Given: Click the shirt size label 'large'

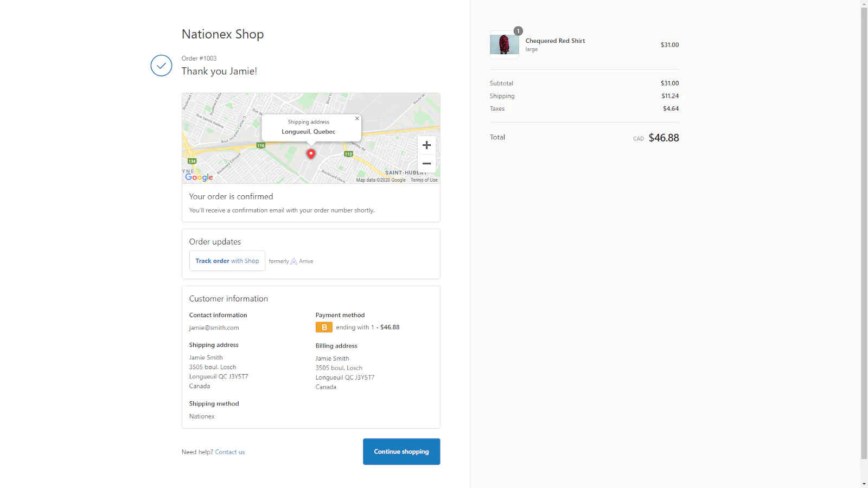Looking at the screenshot, I should pos(532,49).
